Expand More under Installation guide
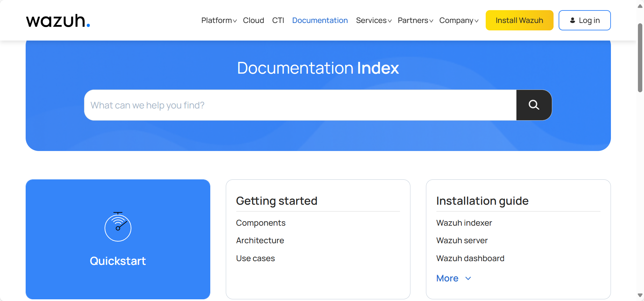 pyautogui.click(x=454, y=278)
